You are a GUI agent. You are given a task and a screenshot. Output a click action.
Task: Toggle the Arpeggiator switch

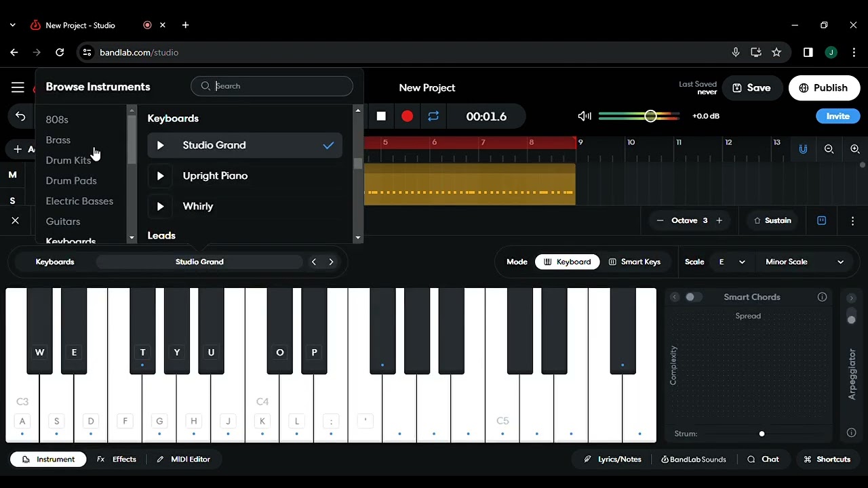[852, 317]
